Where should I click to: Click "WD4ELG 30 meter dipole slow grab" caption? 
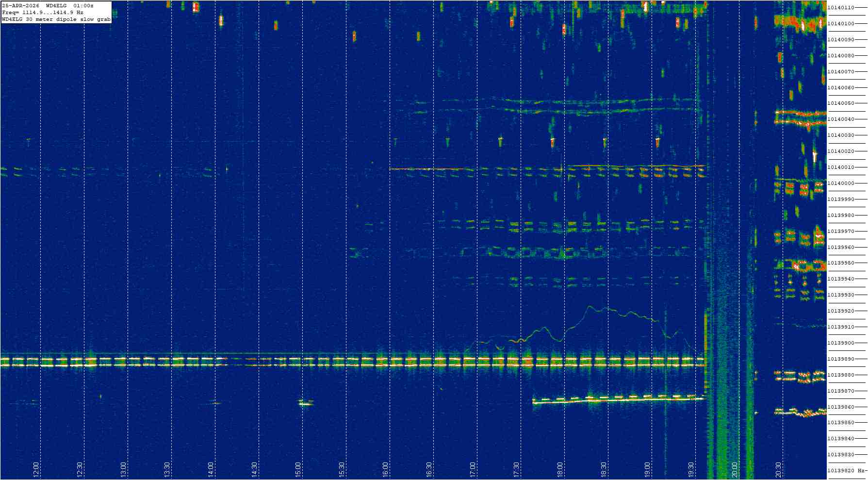click(x=56, y=19)
